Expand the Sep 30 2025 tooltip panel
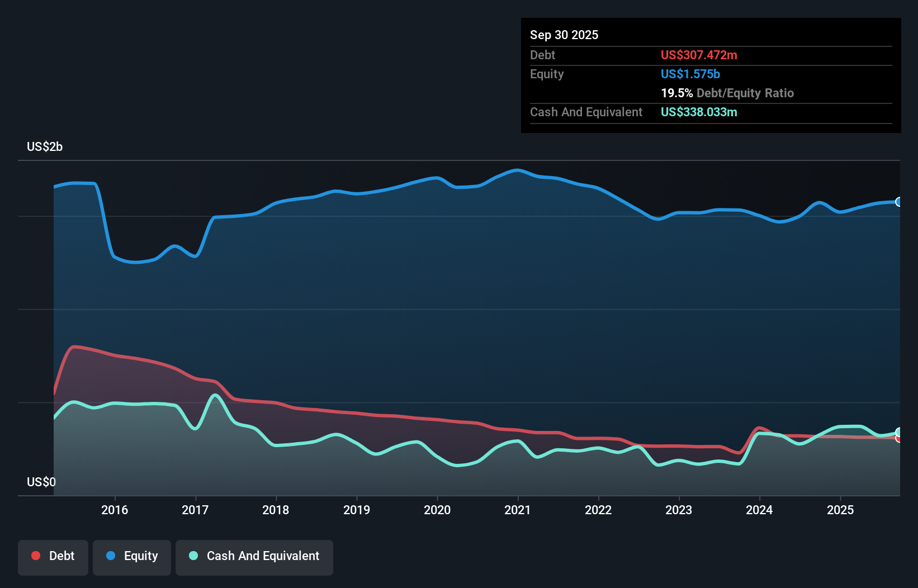The image size is (918, 588). pos(564,35)
